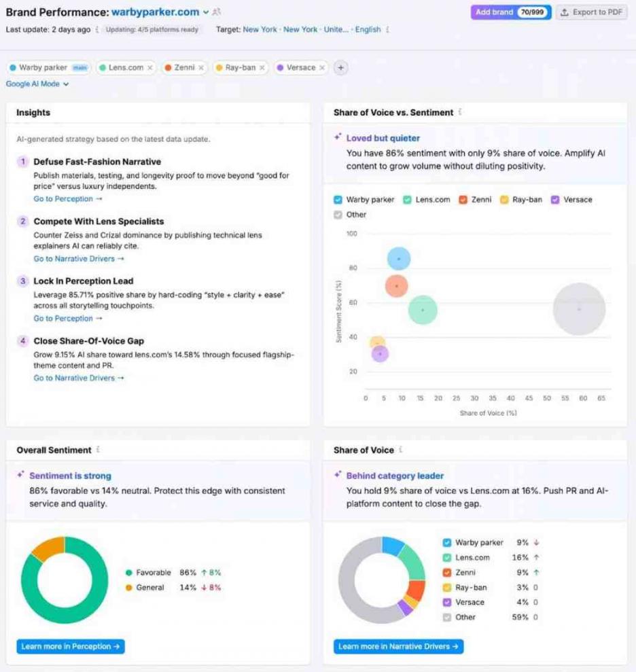Open info icon for Overall Sentiment
This screenshot has height=672, width=636.
98,450
